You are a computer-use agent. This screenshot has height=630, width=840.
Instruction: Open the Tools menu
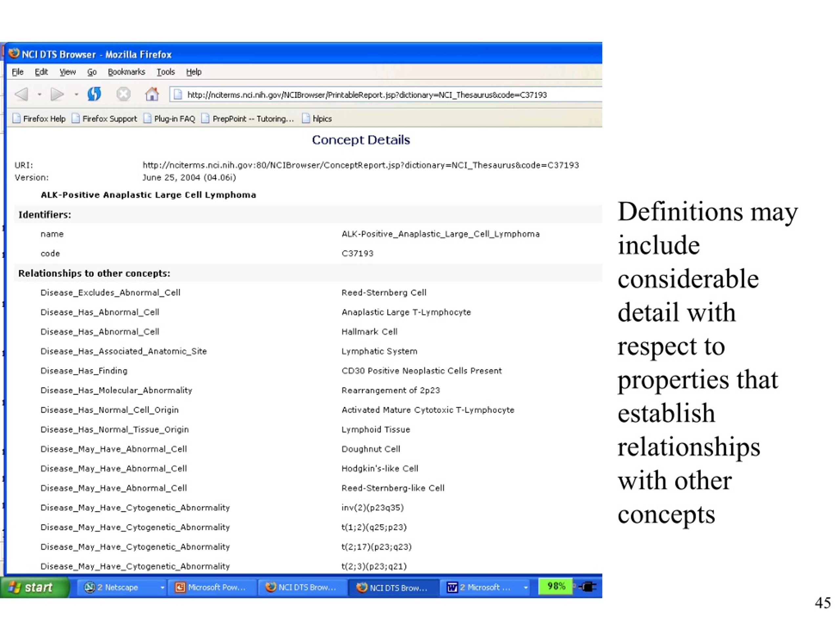pyautogui.click(x=166, y=72)
